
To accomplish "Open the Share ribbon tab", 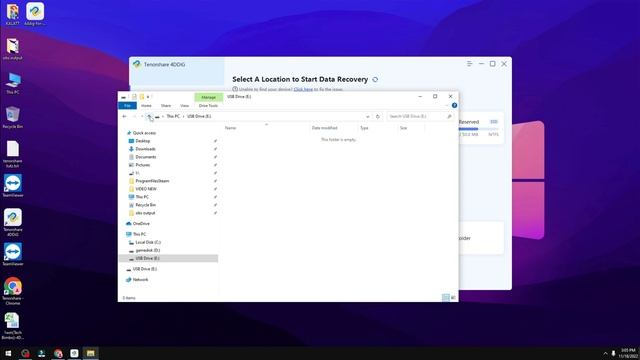I will [x=166, y=106].
